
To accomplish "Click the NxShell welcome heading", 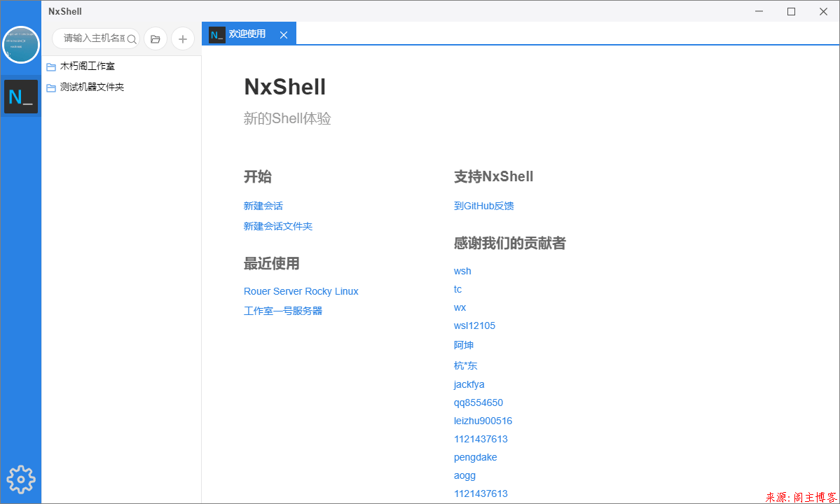I will (x=285, y=87).
